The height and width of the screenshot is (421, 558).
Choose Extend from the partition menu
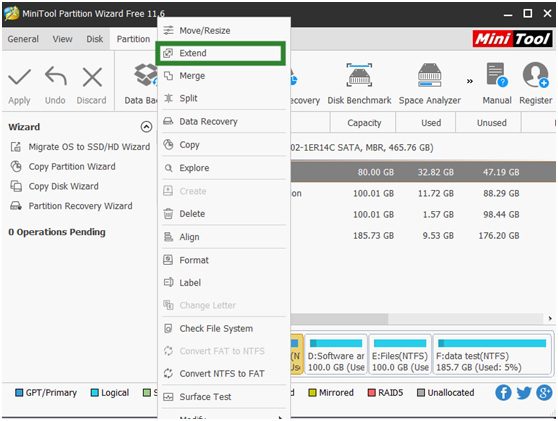point(221,53)
